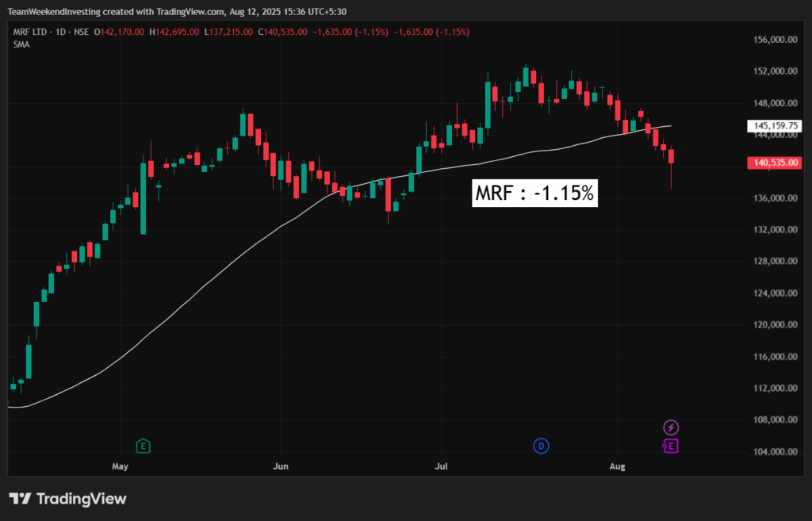Viewport: 812px width, 521px height.
Task: Click the Aug label on time axis
Action: click(617, 466)
